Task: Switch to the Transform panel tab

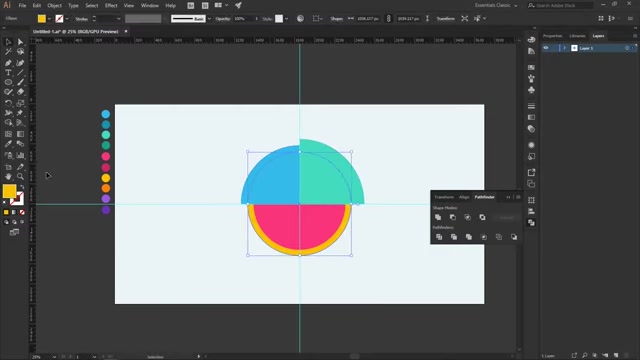Action: (x=444, y=197)
